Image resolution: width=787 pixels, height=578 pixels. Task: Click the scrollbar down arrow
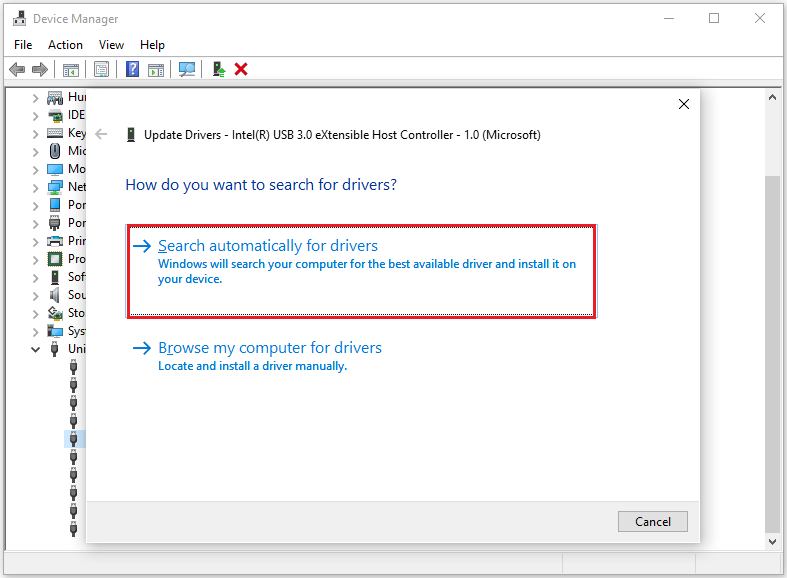click(x=772, y=541)
